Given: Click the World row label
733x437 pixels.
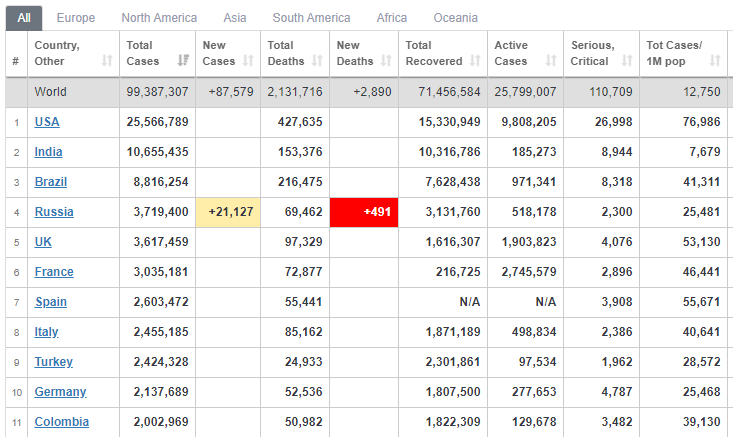Looking at the screenshot, I should pyautogui.click(x=50, y=92).
